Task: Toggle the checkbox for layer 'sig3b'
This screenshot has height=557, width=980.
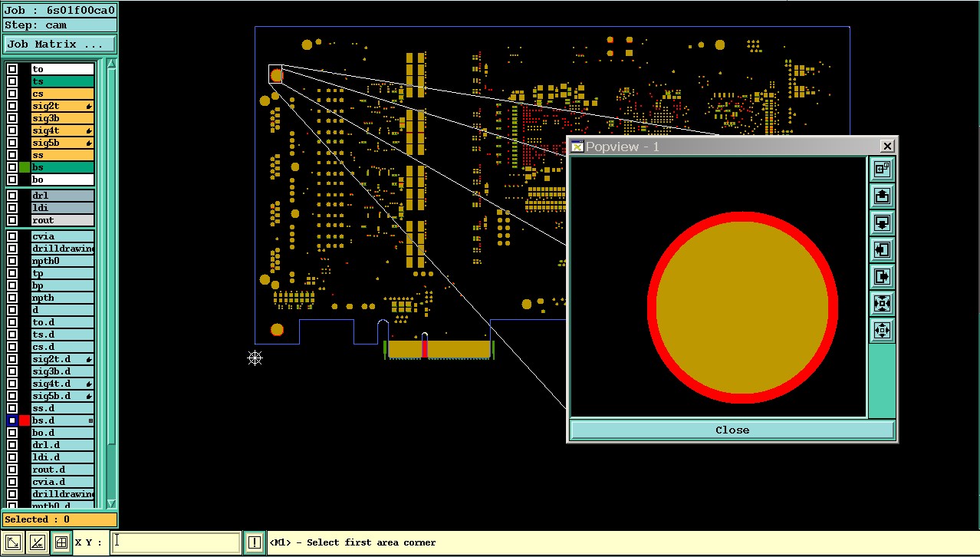Action: click(x=12, y=118)
